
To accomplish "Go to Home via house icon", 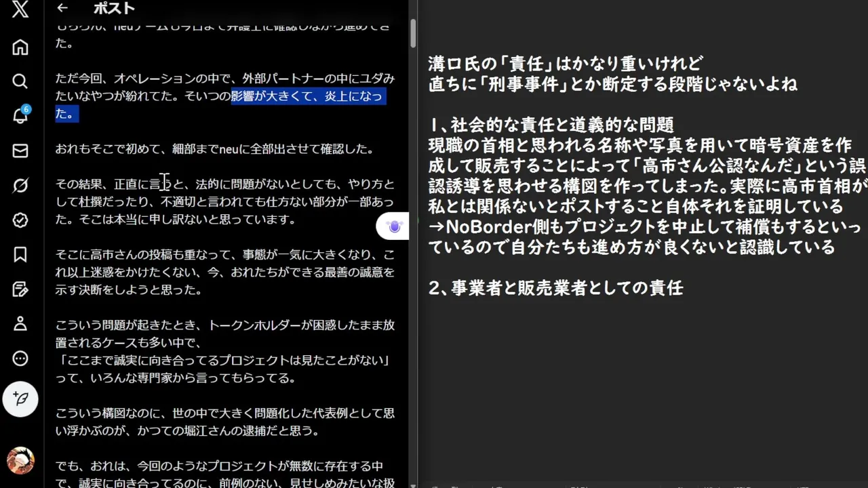I will [x=20, y=47].
